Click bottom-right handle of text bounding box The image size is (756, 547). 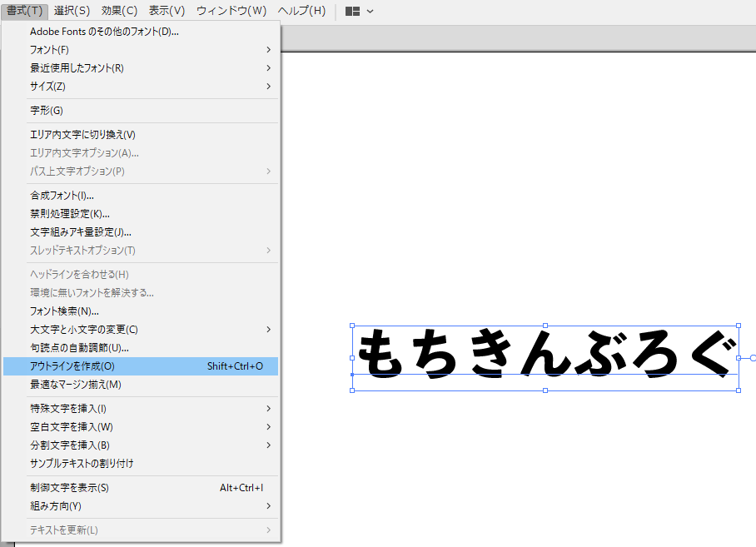click(x=739, y=390)
